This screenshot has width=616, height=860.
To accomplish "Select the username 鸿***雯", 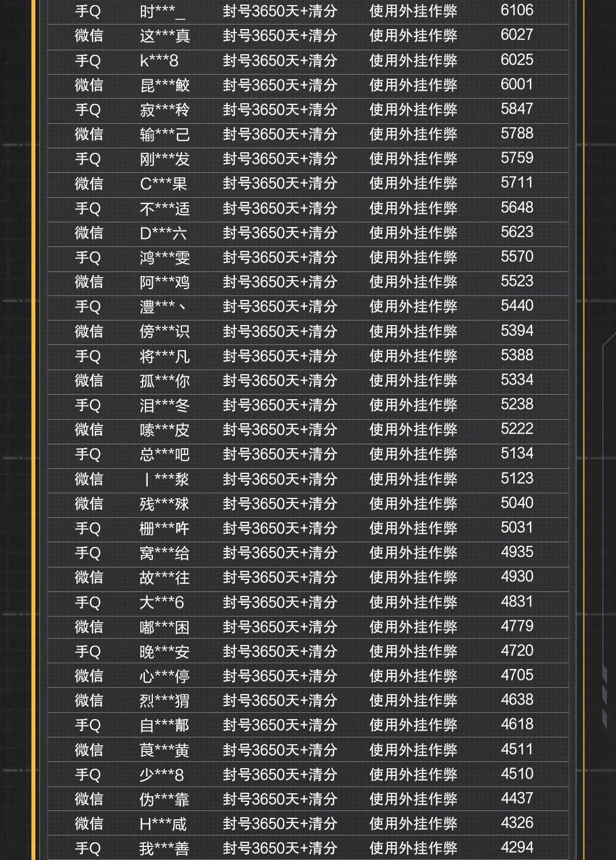I will pyautogui.click(x=165, y=257).
